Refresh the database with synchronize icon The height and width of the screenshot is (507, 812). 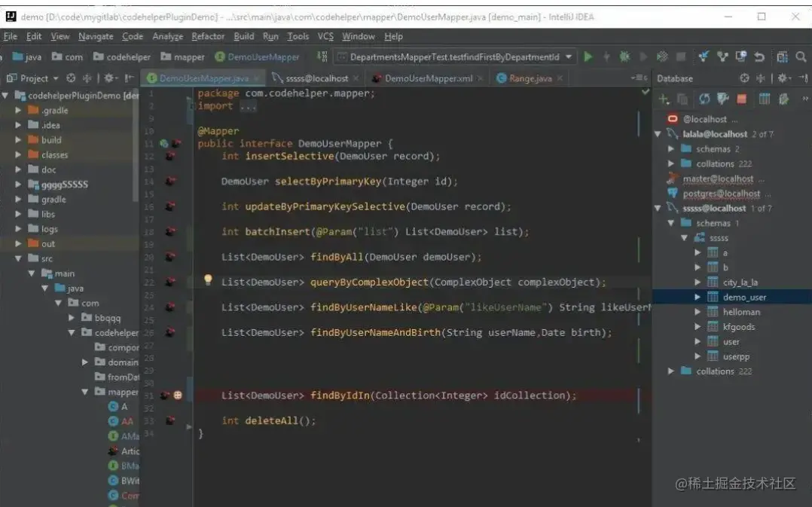[704, 99]
